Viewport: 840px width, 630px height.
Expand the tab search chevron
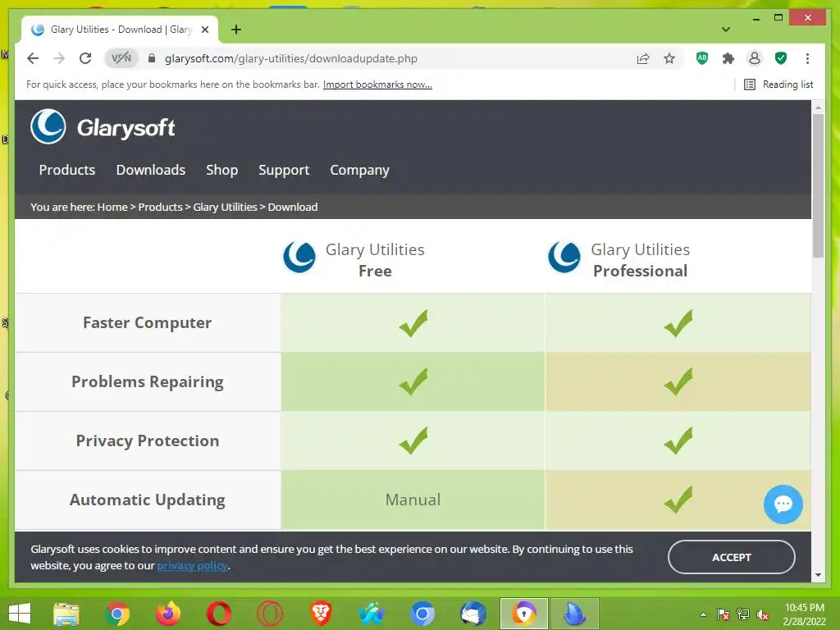click(726, 30)
